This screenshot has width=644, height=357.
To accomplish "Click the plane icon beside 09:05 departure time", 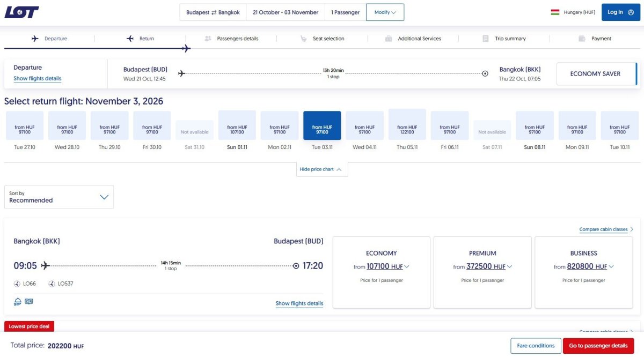I will point(45,265).
